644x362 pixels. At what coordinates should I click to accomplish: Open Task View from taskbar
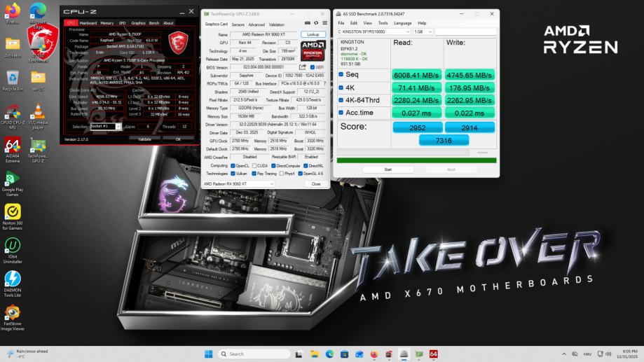(299, 354)
